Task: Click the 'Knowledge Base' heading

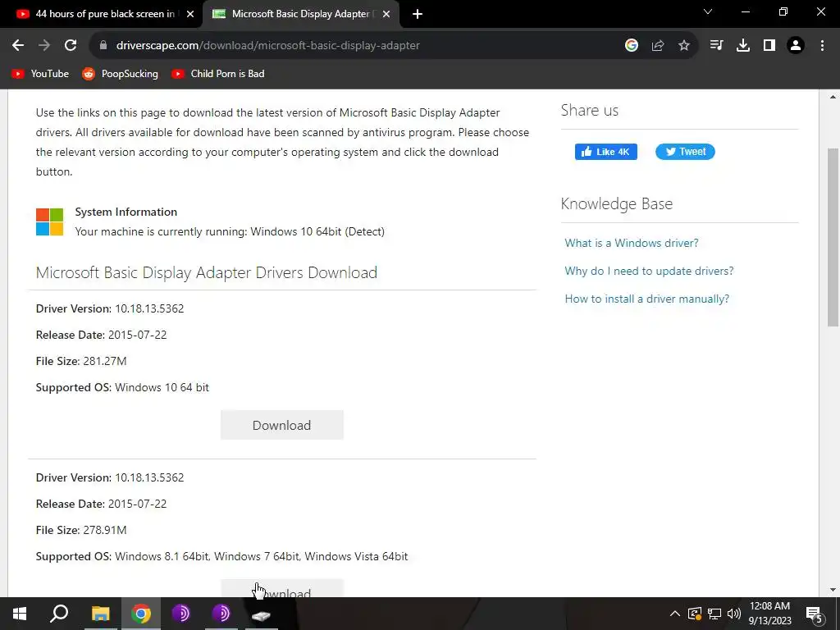Action: [x=617, y=203]
